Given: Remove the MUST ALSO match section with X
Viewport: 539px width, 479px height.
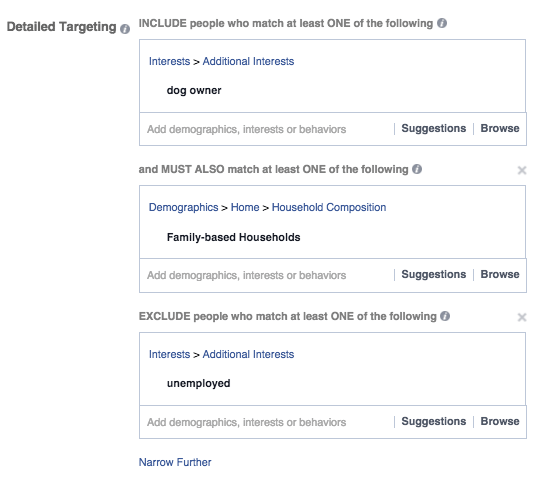Looking at the screenshot, I should [x=522, y=170].
